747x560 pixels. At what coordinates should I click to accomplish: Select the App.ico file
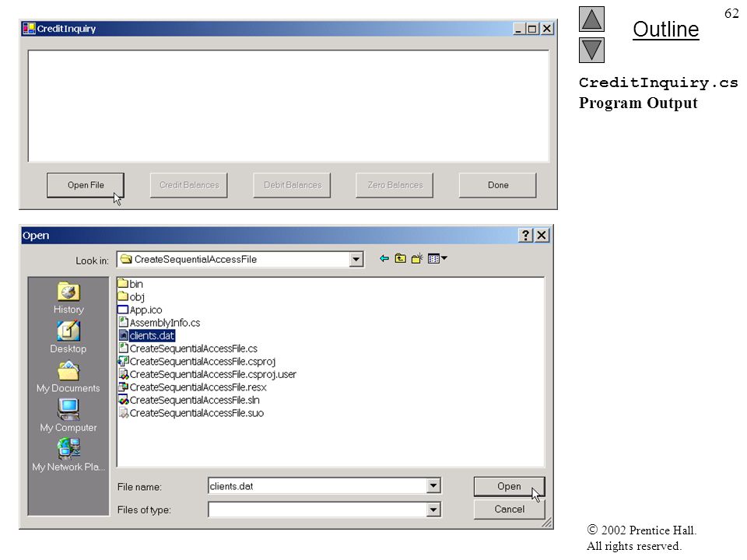140,310
